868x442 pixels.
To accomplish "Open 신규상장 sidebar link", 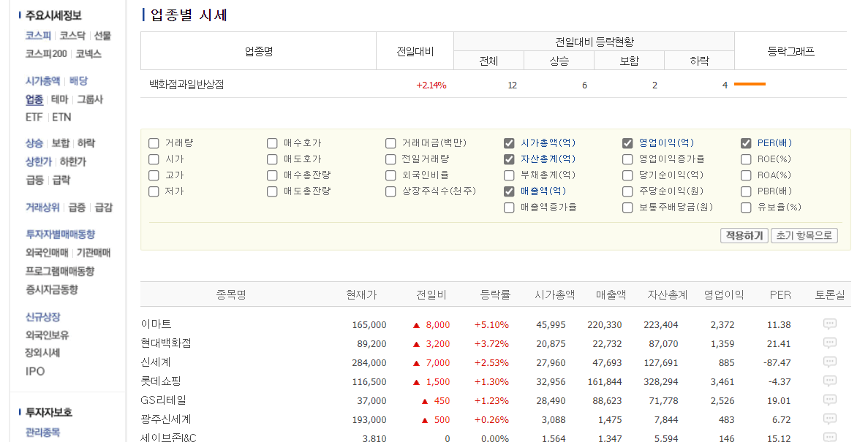I will 42,317.
